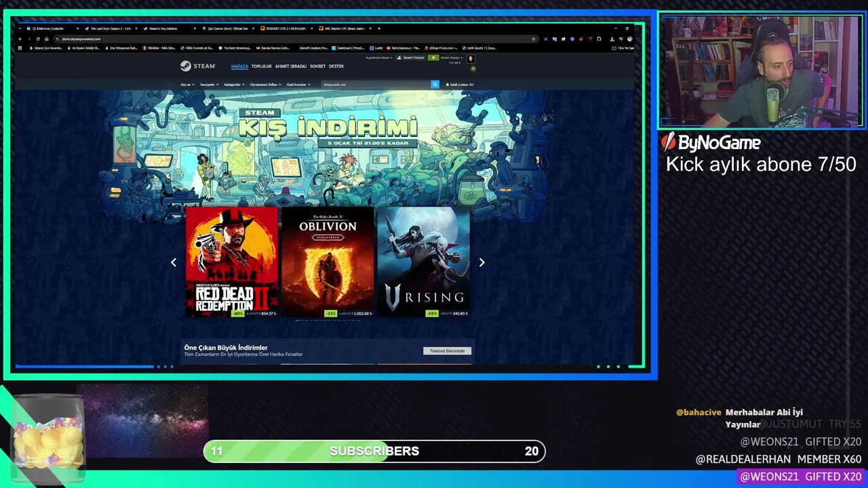Open the MAĞAZA store menu

tap(239, 66)
